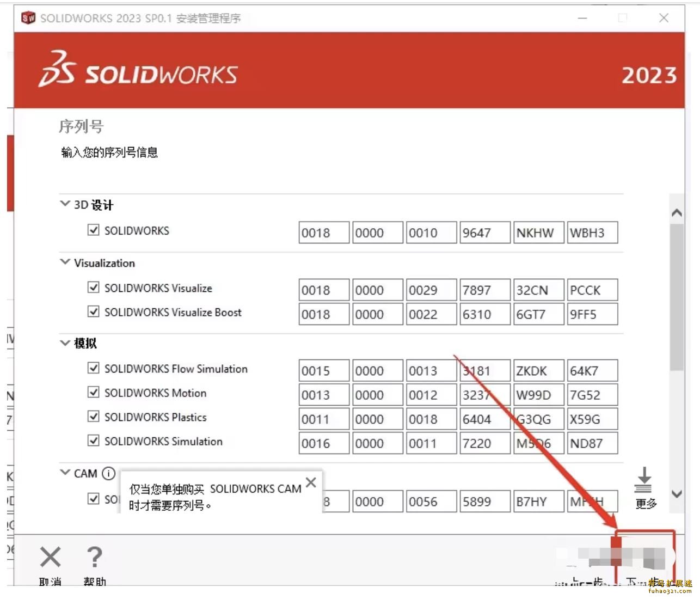Toggle SOLIDWORKS Simulation checkbox

point(94,441)
